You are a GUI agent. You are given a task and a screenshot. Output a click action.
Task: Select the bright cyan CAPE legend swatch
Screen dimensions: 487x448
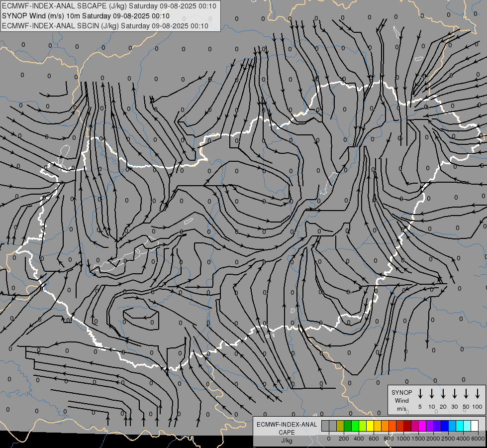coord(460,426)
